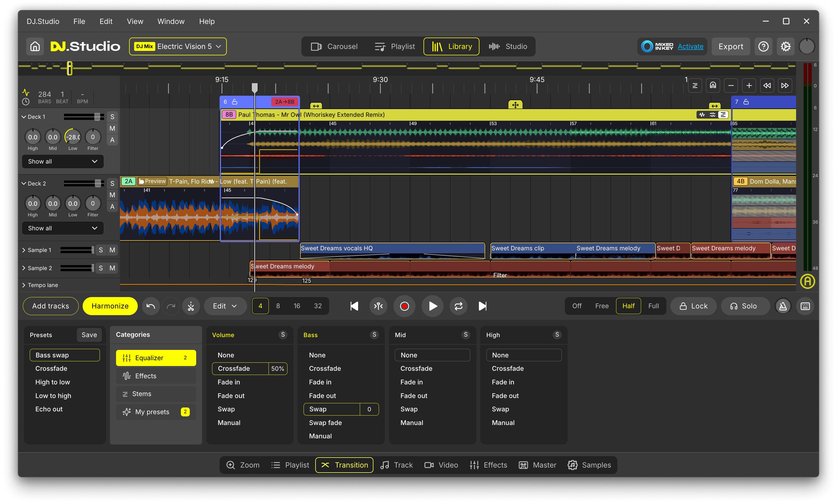This screenshot has width=837, height=504.
Task: Enable loop playback in the transport bar
Action: (458, 306)
